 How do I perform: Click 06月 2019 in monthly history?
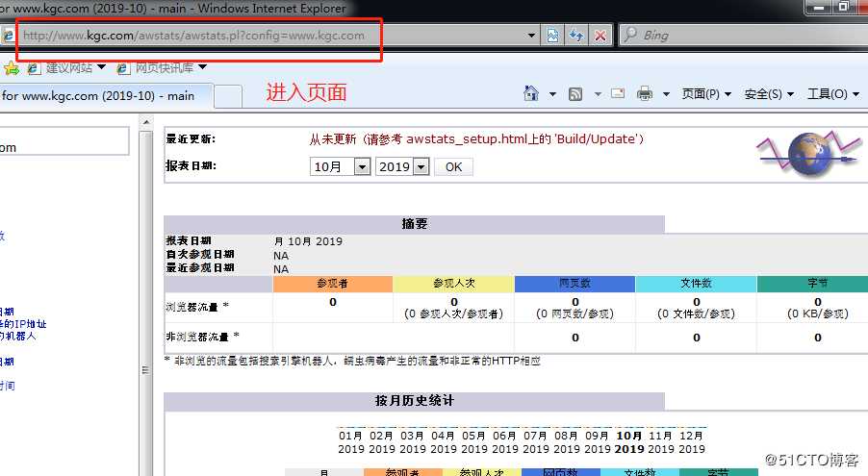pyautogui.click(x=505, y=442)
